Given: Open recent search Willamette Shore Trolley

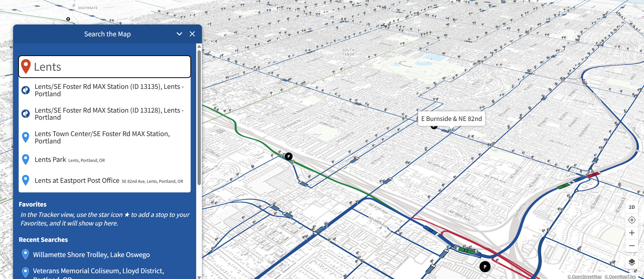Looking at the screenshot, I should [x=91, y=255].
